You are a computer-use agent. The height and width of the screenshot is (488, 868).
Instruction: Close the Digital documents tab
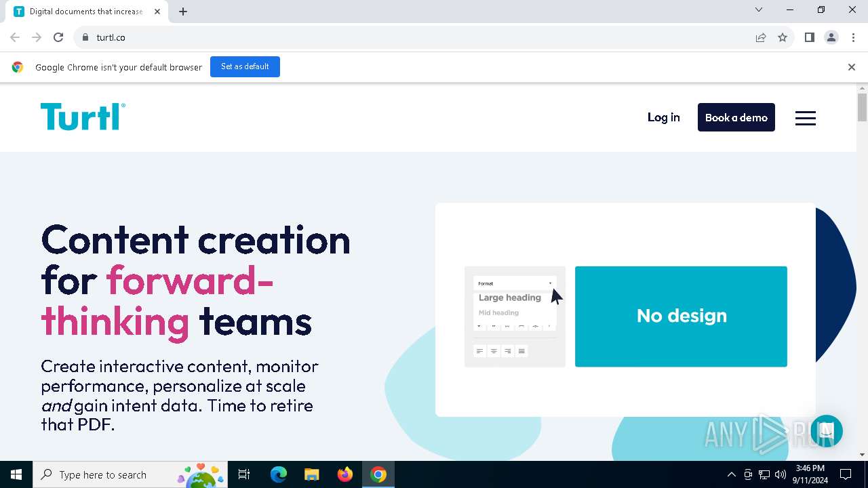click(157, 12)
